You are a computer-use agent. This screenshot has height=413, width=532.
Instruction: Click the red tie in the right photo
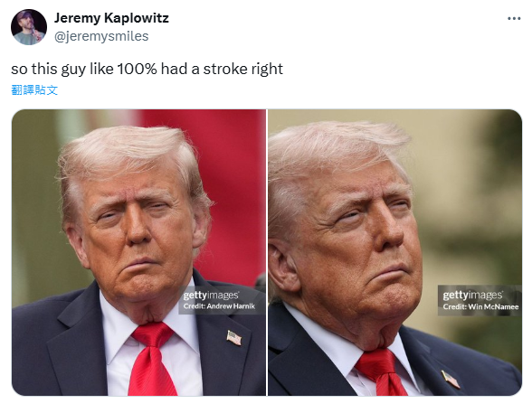[382, 372]
